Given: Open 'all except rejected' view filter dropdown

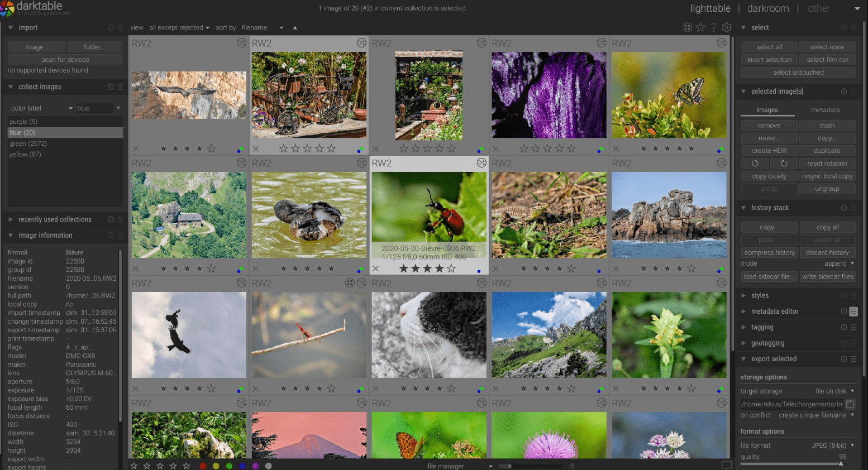Looking at the screenshot, I should coord(179,27).
